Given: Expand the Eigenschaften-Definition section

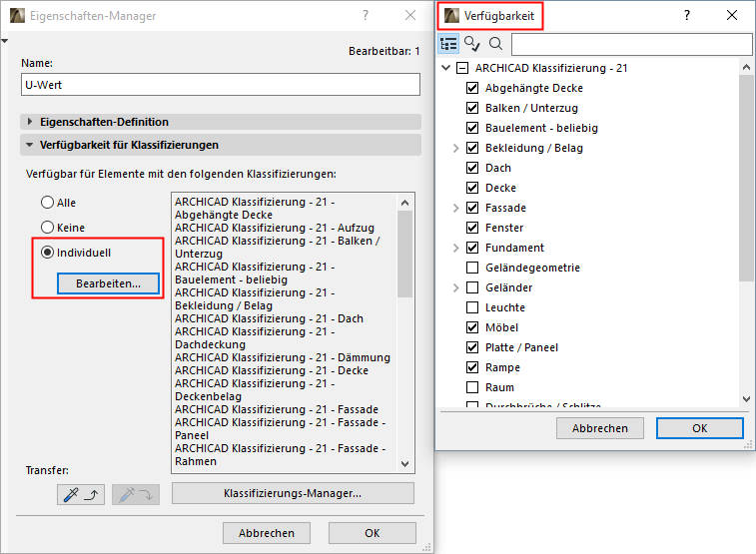Looking at the screenshot, I should tap(30, 122).
